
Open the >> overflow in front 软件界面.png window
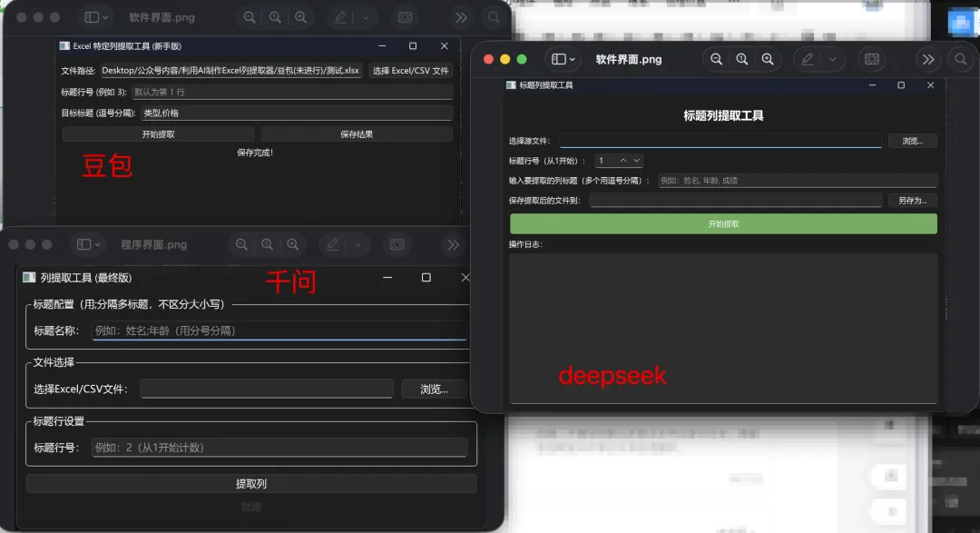click(x=928, y=59)
